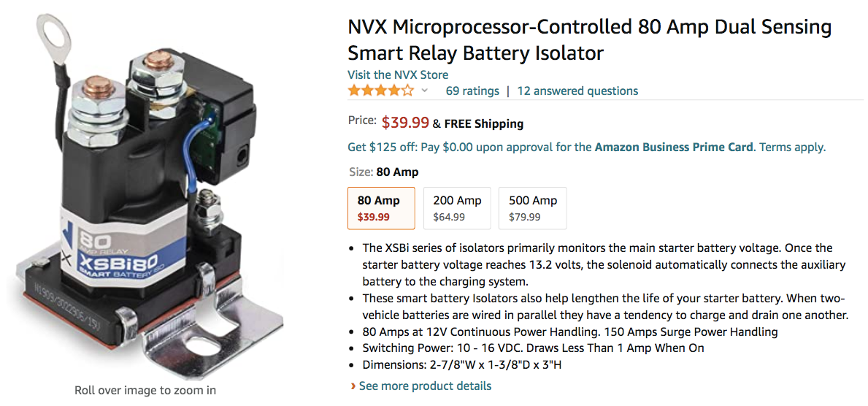Open the 12 answered questions link

click(x=577, y=91)
